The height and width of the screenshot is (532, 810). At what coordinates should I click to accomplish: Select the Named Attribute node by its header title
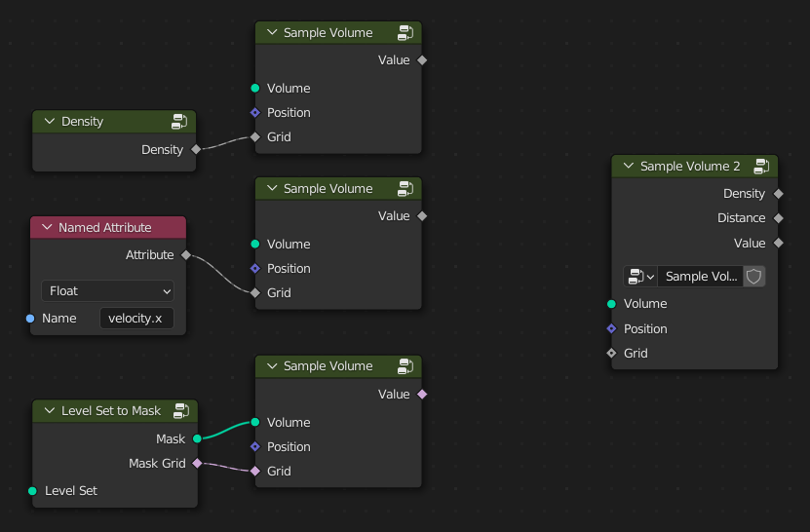tap(105, 228)
